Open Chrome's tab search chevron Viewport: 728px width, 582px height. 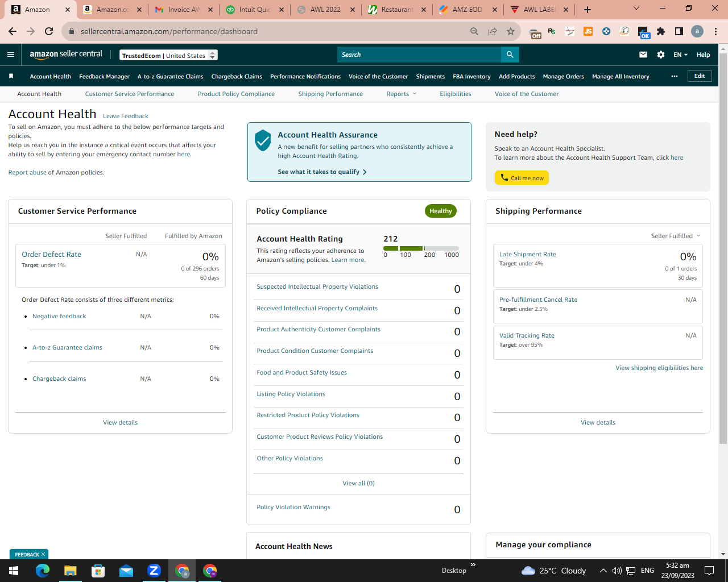[636, 9]
